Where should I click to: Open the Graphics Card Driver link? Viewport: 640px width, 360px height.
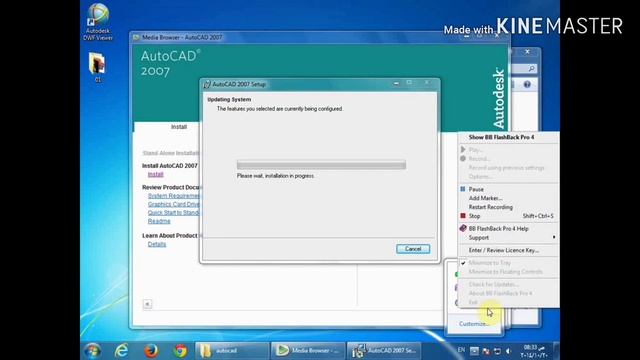click(x=173, y=204)
